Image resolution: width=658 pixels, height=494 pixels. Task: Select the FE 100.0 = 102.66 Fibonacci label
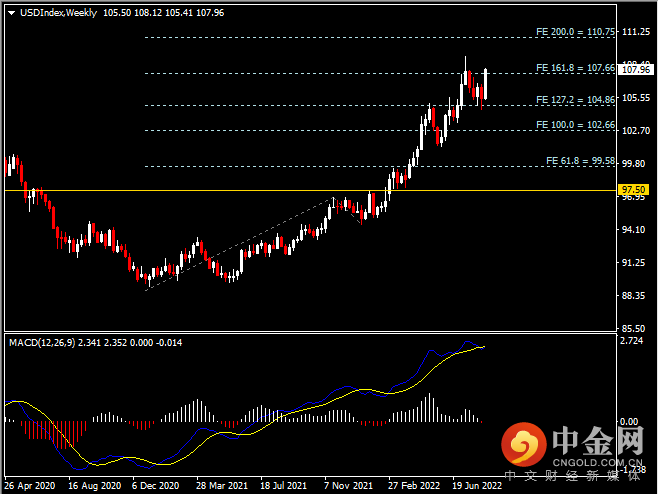coord(575,125)
